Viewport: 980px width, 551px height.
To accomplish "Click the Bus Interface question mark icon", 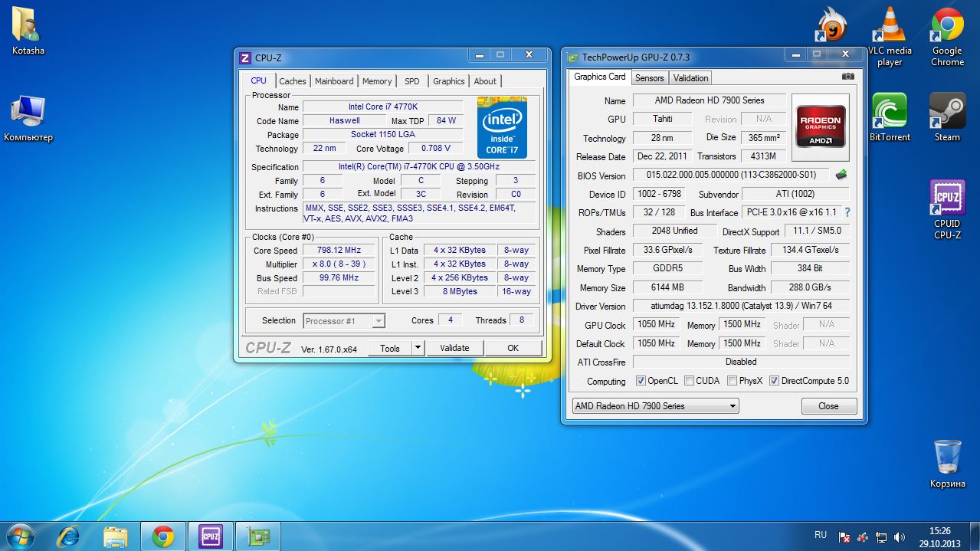I will [847, 213].
